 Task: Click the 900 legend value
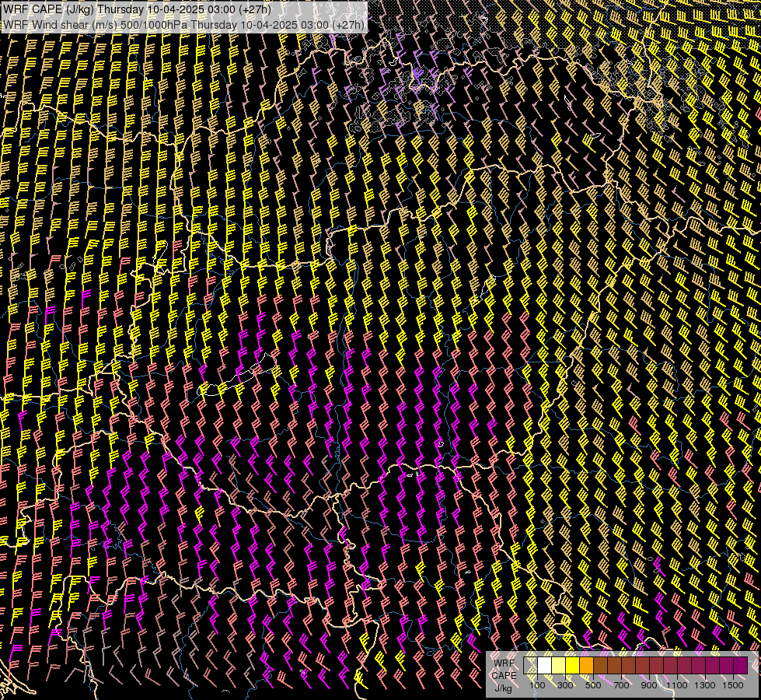(x=649, y=685)
